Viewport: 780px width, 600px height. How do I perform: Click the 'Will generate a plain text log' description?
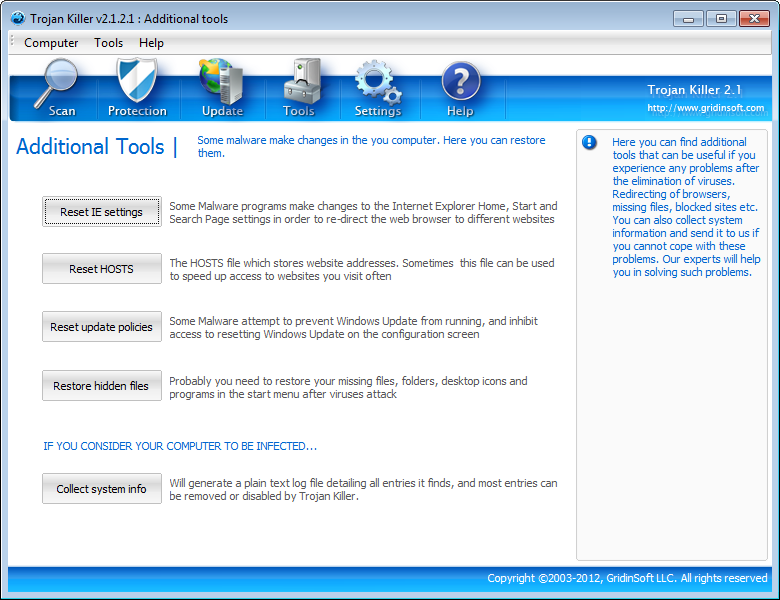pyautogui.click(x=363, y=490)
